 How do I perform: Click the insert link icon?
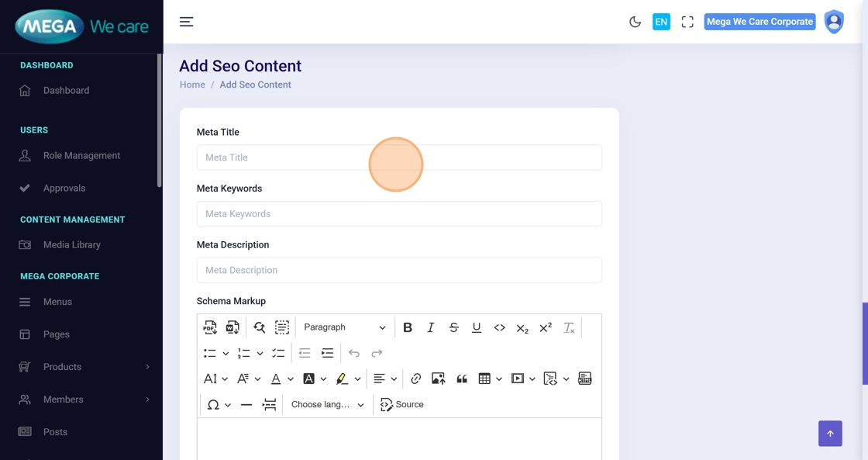click(416, 379)
